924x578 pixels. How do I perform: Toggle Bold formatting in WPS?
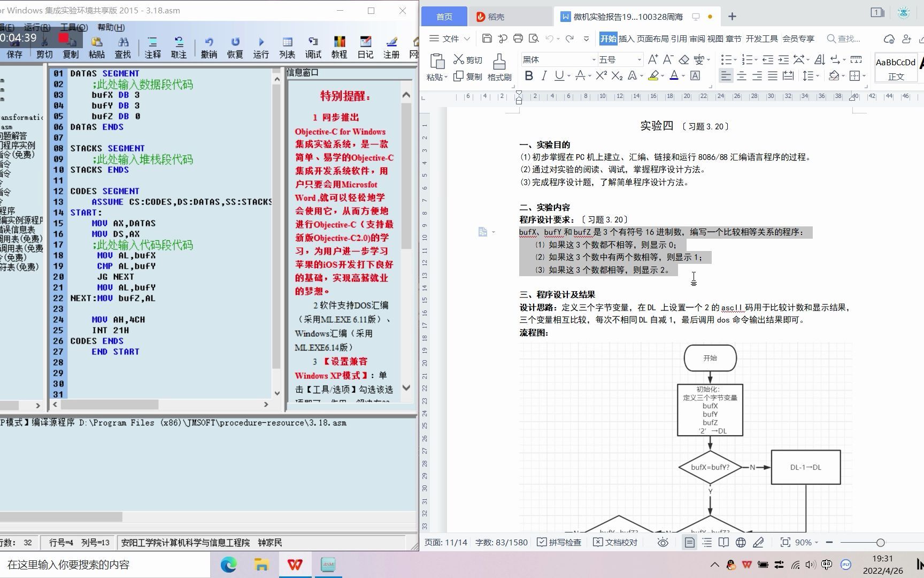click(x=529, y=76)
